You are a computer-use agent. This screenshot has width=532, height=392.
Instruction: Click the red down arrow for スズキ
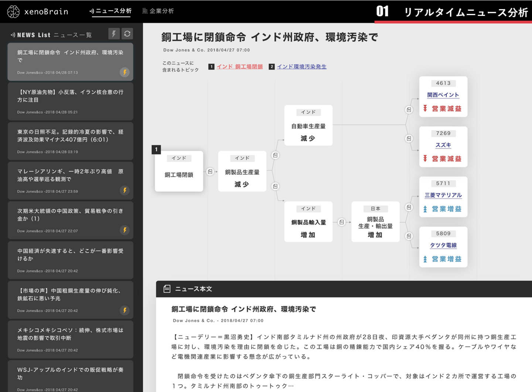pyautogui.click(x=425, y=159)
